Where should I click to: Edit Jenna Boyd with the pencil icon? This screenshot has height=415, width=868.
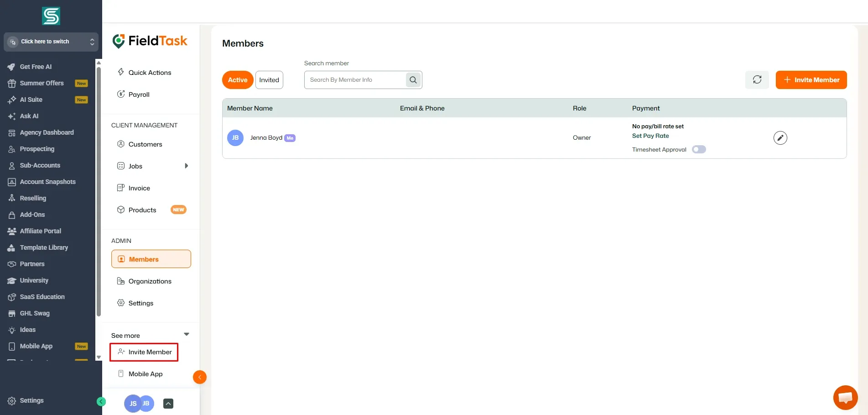pyautogui.click(x=780, y=138)
